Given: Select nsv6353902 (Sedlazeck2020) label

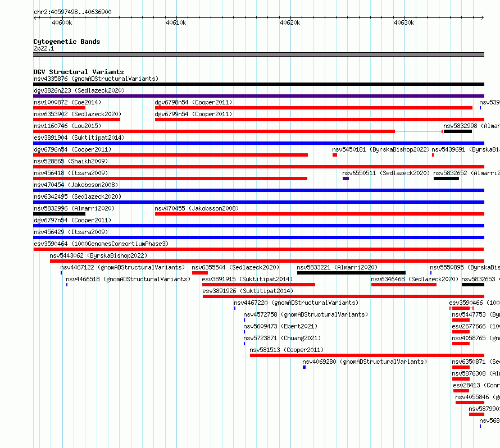Looking at the screenshot, I should [x=78, y=114].
